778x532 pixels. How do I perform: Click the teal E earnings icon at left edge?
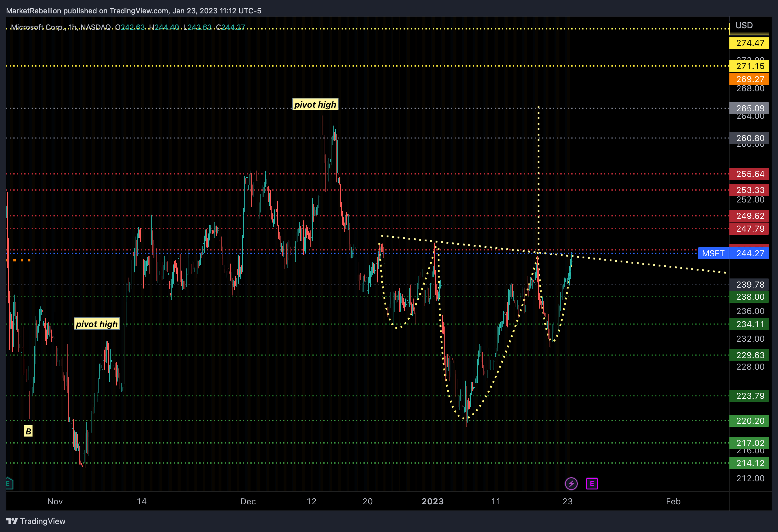[9, 483]
